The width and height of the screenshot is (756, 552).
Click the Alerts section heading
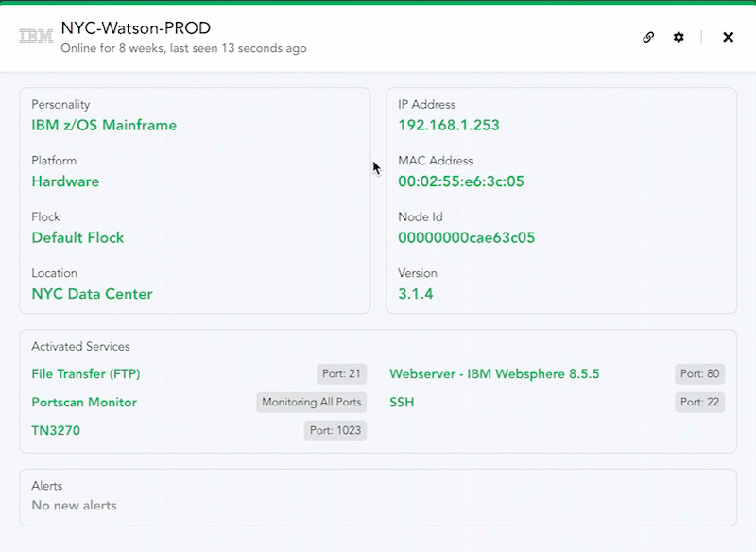pos(46,486)
